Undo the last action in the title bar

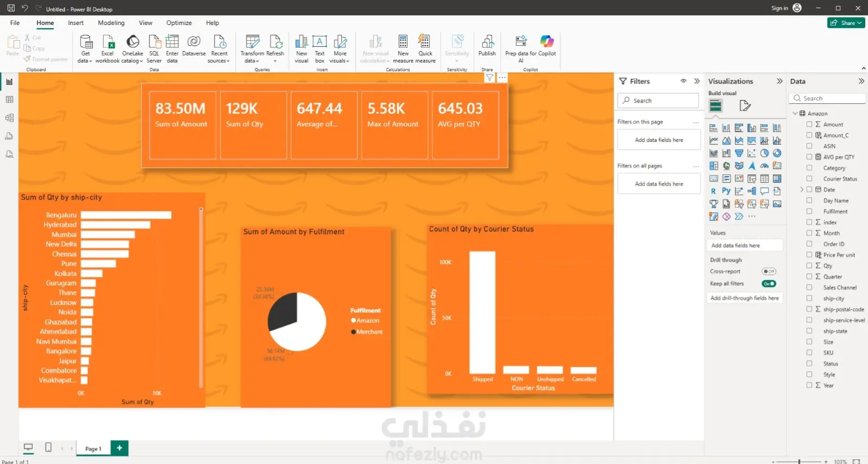(x=24, y=8)
